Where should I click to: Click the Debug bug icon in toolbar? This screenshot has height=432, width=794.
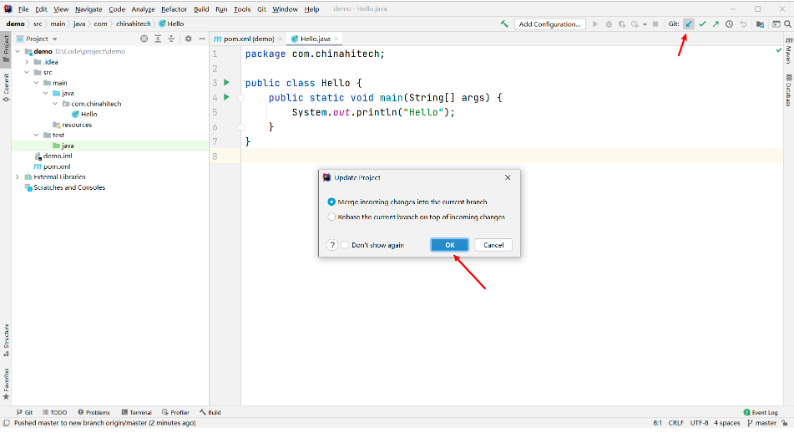click(x=609, y=24)
